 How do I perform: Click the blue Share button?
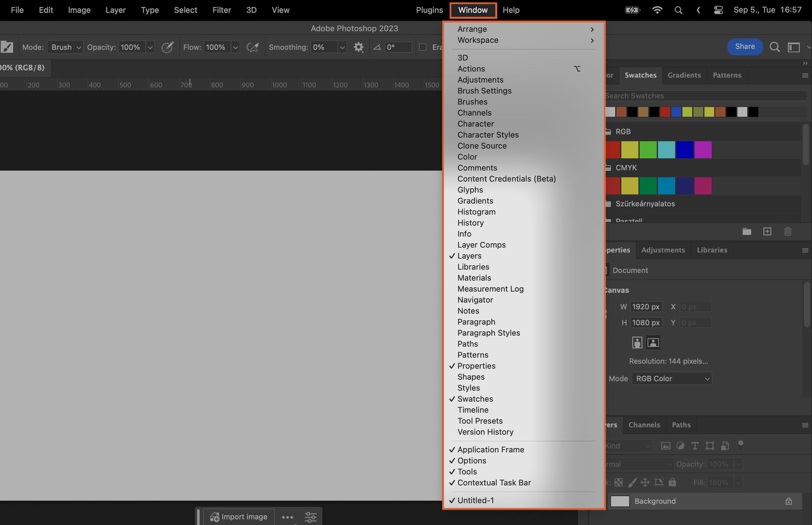tap(745, 47)
